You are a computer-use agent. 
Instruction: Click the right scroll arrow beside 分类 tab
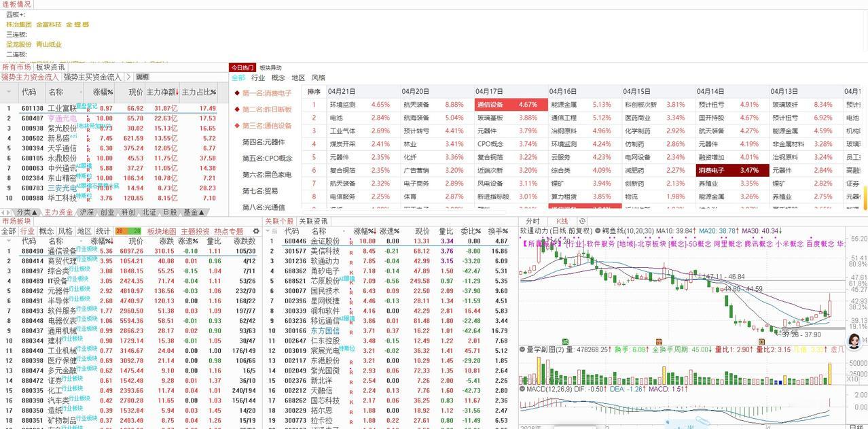point(8,213)
